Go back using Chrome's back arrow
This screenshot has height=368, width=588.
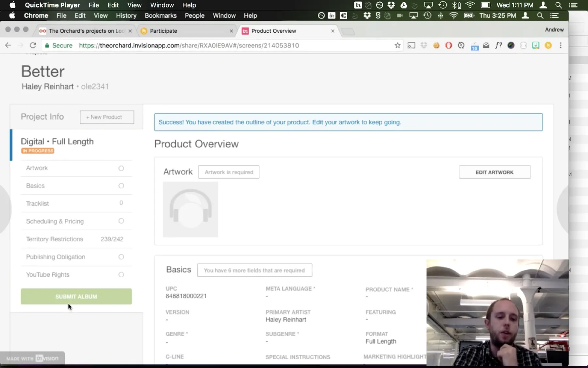pyautogui.click(x=8, y=45)
